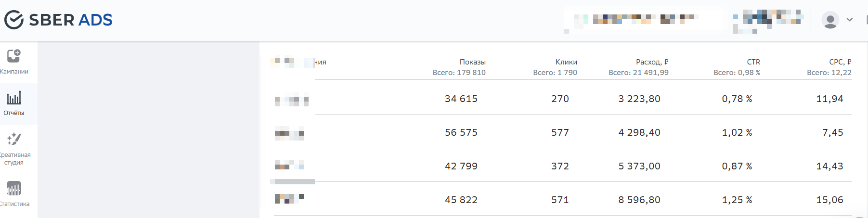Viewport: 868px width, 218px height.
Task: Open the Отчёты reports section
Action: pos(14,103)
